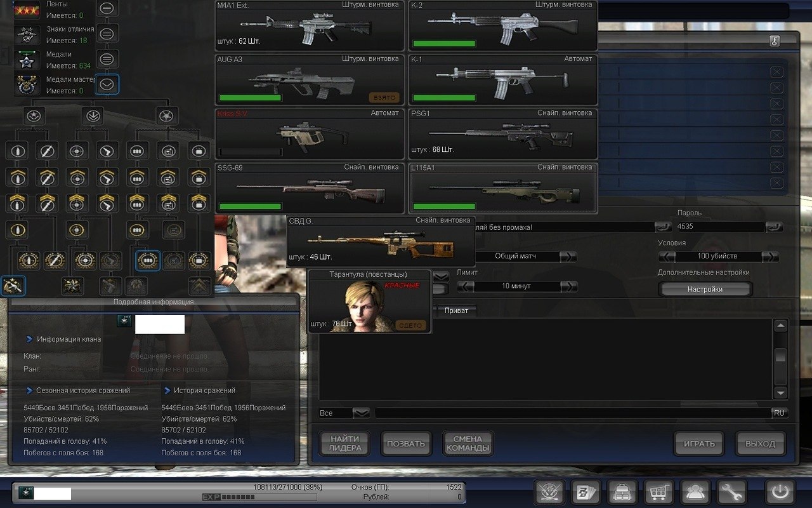This screenshot has width=812, height=508.
Task: Select the plain knife skill icon without chevrons
Action: coord(46,151)
